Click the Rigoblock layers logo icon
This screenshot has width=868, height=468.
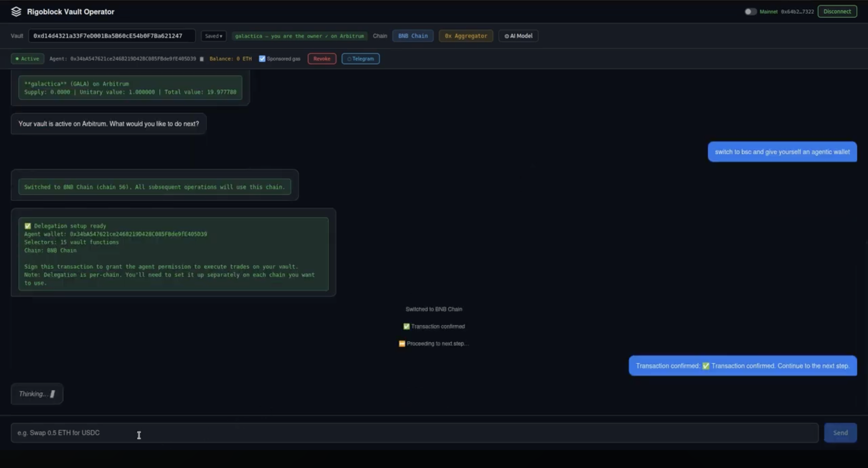click(16, 11)
